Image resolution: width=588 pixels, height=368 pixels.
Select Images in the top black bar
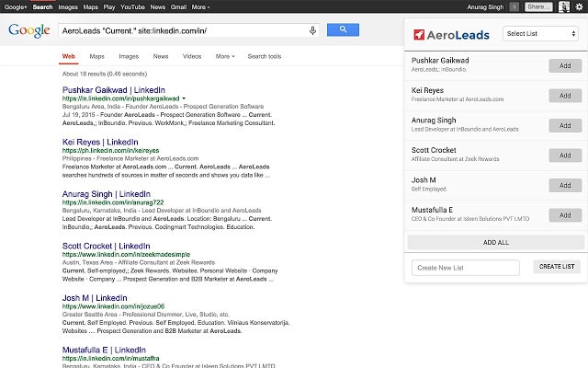(x=68, y=6)
